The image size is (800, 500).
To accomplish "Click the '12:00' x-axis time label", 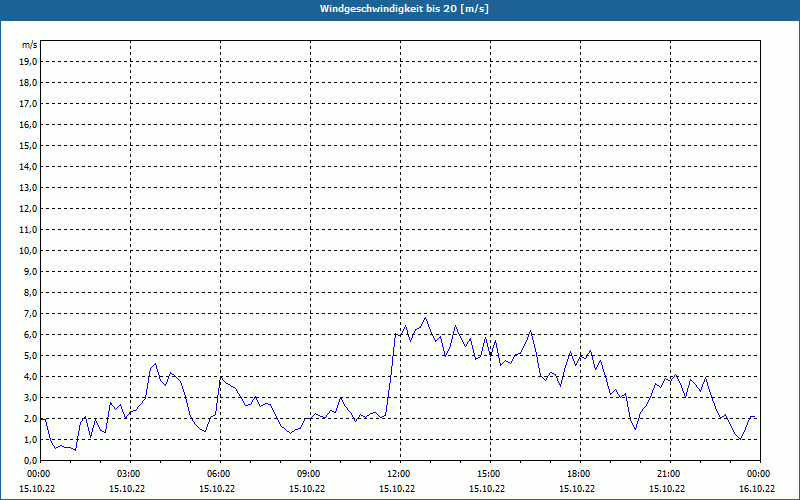I will (399, 474).
